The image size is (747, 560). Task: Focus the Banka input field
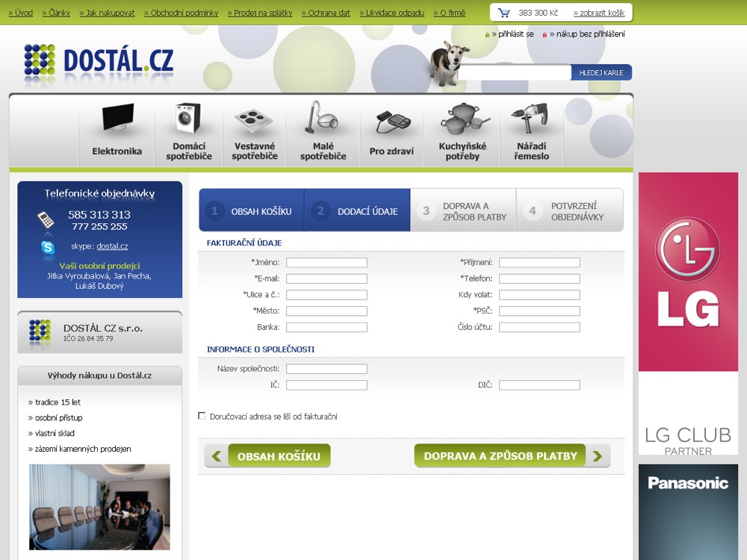pyautogui.click(x=327, y=327)
